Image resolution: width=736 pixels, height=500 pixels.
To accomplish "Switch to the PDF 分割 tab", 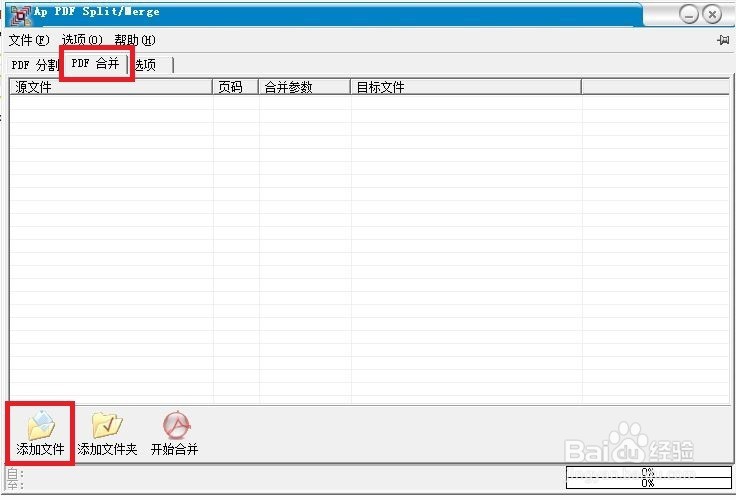I will pos(34,65).
